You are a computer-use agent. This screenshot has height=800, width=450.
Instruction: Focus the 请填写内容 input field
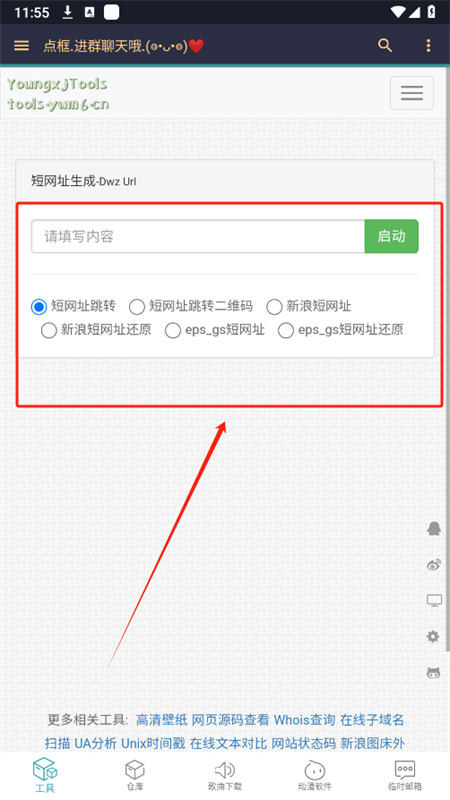point(198,236)
